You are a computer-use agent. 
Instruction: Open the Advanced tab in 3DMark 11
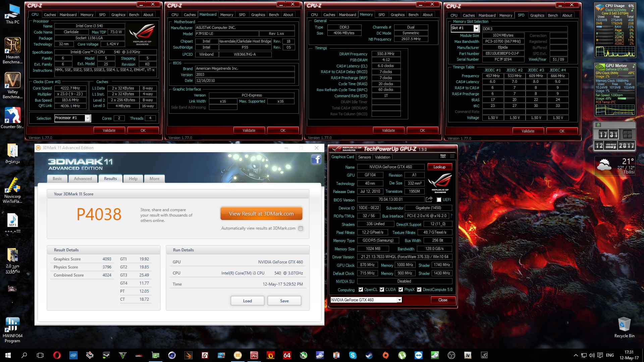pos(83,179)
